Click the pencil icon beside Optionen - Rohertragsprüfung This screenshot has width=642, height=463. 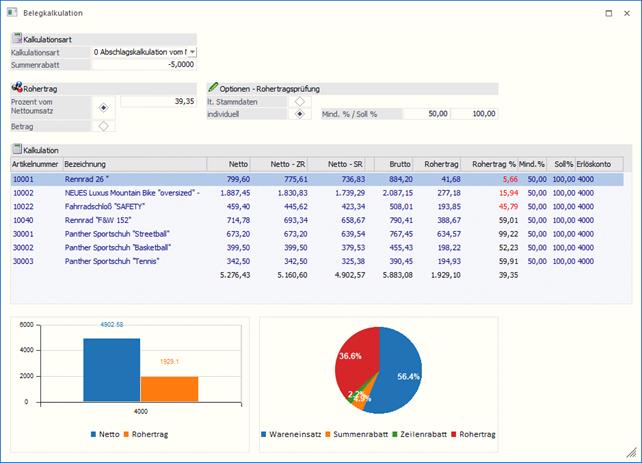212,89
